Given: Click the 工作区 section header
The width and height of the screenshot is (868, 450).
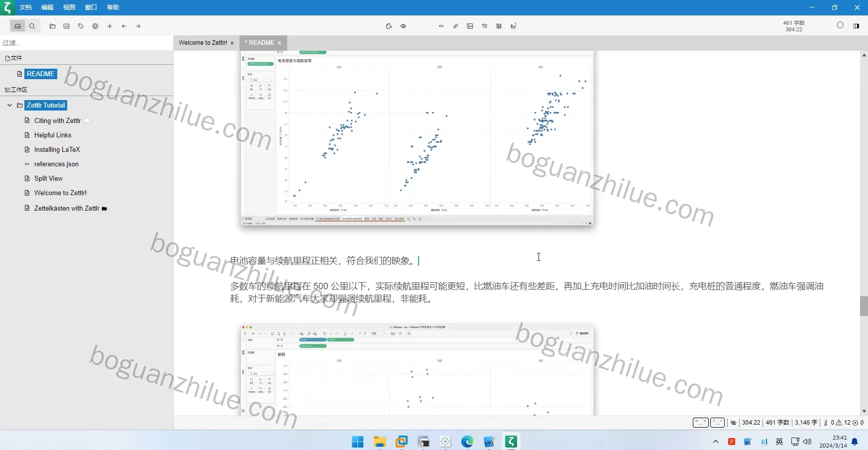Looking at the screenshot, I should (x=16, y=90).
